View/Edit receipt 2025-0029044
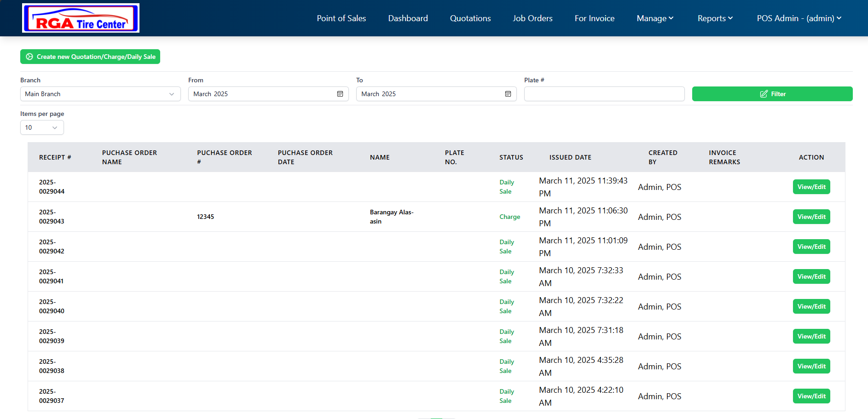The width and height of the screenshot is (868, 419). 811,187
